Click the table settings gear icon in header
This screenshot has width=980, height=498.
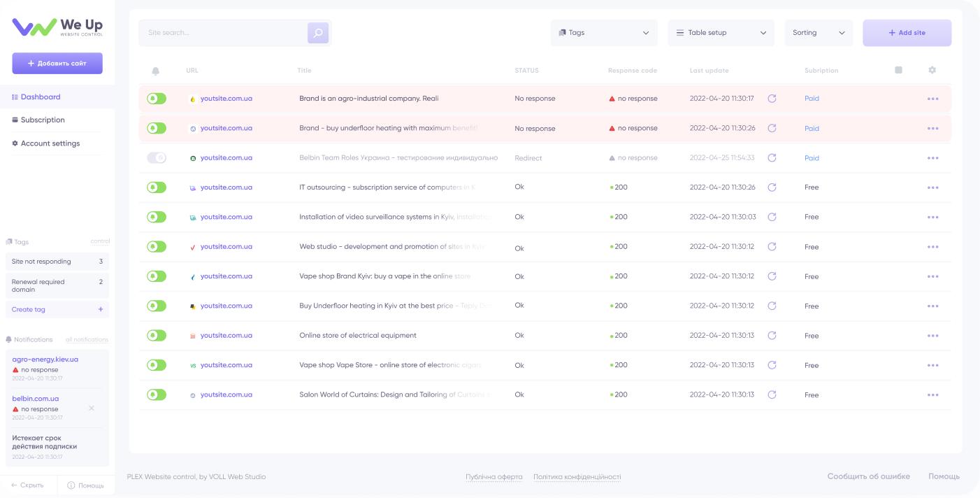[x=932, y=71]
